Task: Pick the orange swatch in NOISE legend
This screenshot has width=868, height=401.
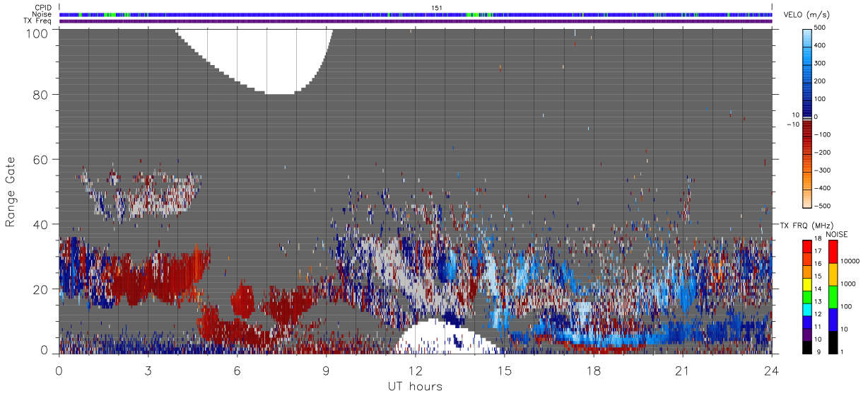Action: coord(832,274)
